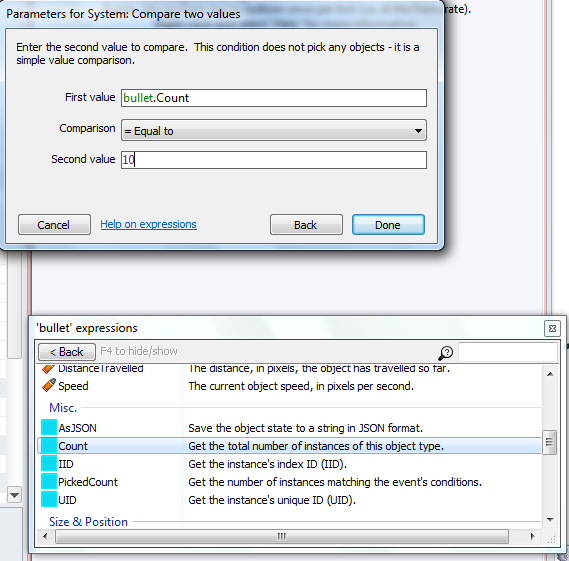Click the IID expression icon
Image resolution: width=569 pixels, height=561 pixels.
point(49,463)
